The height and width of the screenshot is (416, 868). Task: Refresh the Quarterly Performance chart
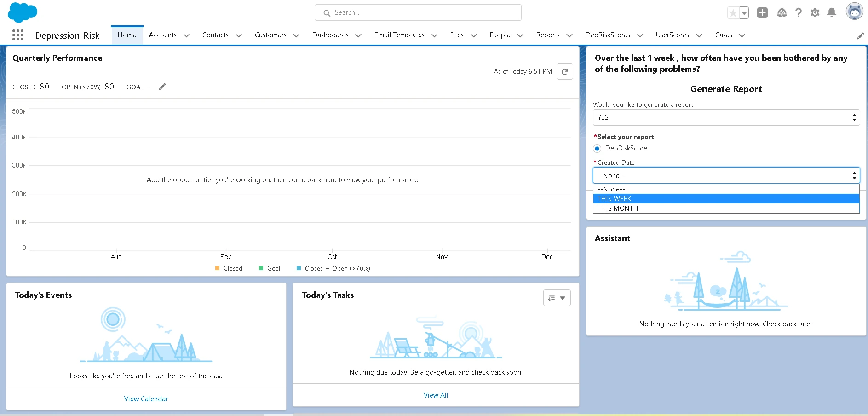[565, 71]
